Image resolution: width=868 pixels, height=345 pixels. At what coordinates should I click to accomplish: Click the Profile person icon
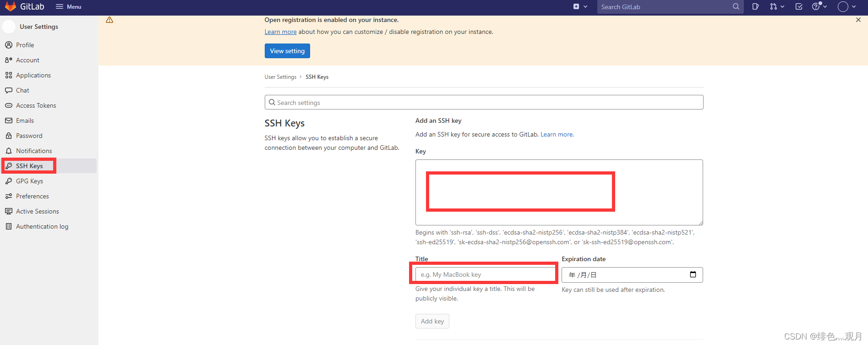9,45
